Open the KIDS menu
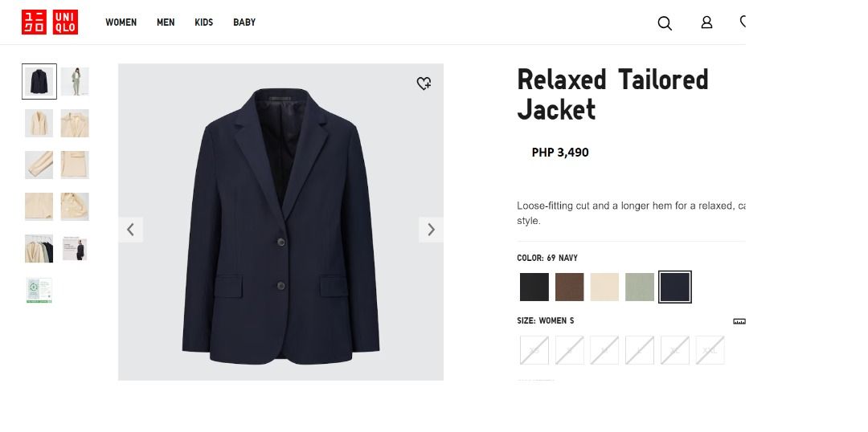The image size is (868, 432). [203, 22]
